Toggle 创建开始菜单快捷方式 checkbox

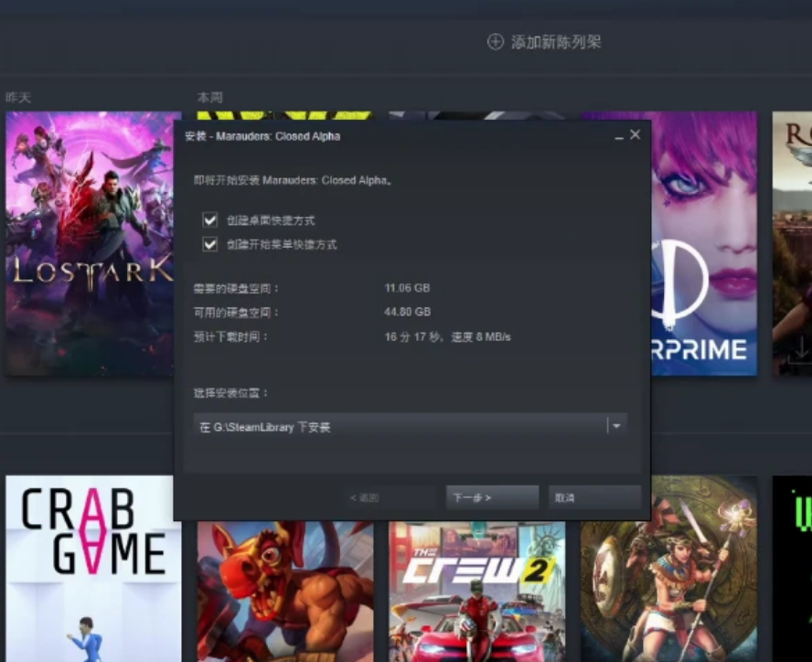[x=209, y=244]
